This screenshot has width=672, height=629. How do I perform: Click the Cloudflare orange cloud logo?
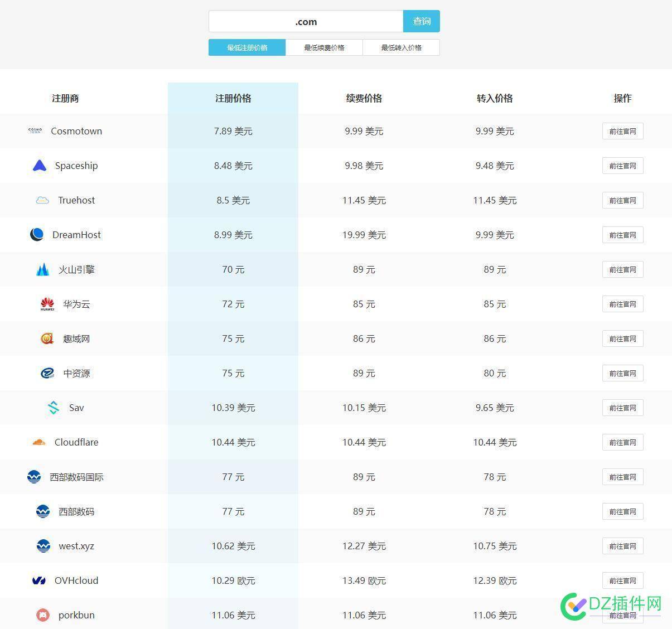coord(39,442)
